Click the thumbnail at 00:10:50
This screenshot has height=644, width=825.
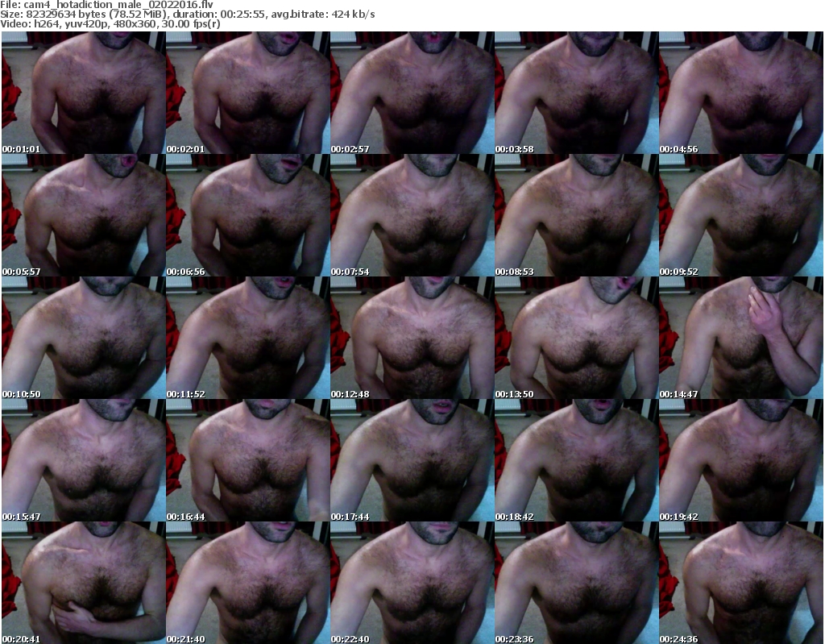(83, 338)
